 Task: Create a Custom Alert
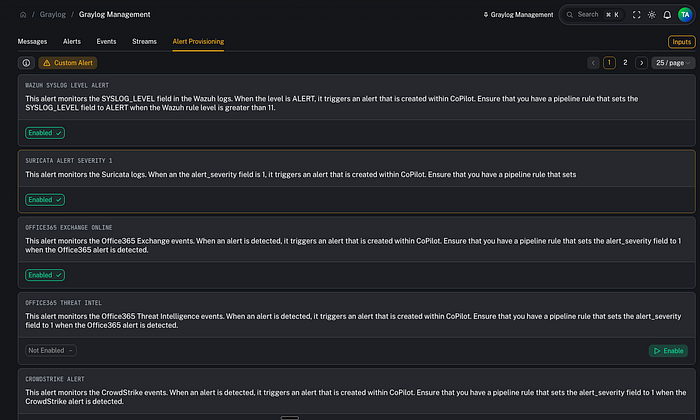68,63
